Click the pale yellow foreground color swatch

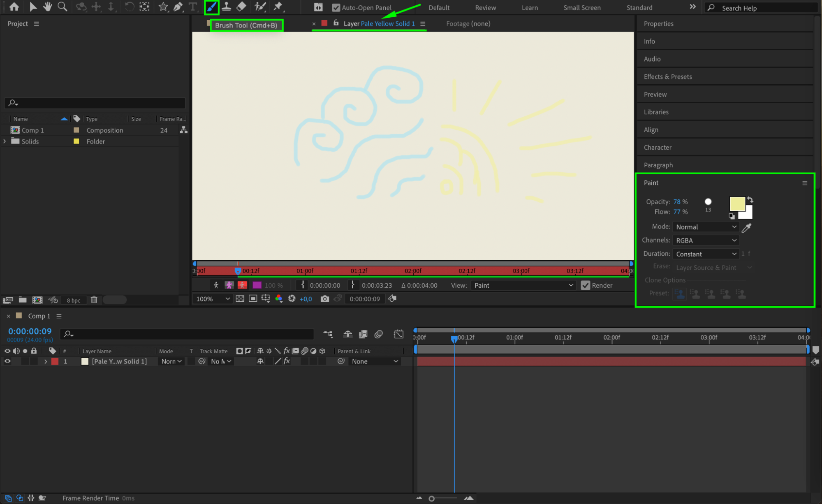pyautogui.click(x=736, y=203)
